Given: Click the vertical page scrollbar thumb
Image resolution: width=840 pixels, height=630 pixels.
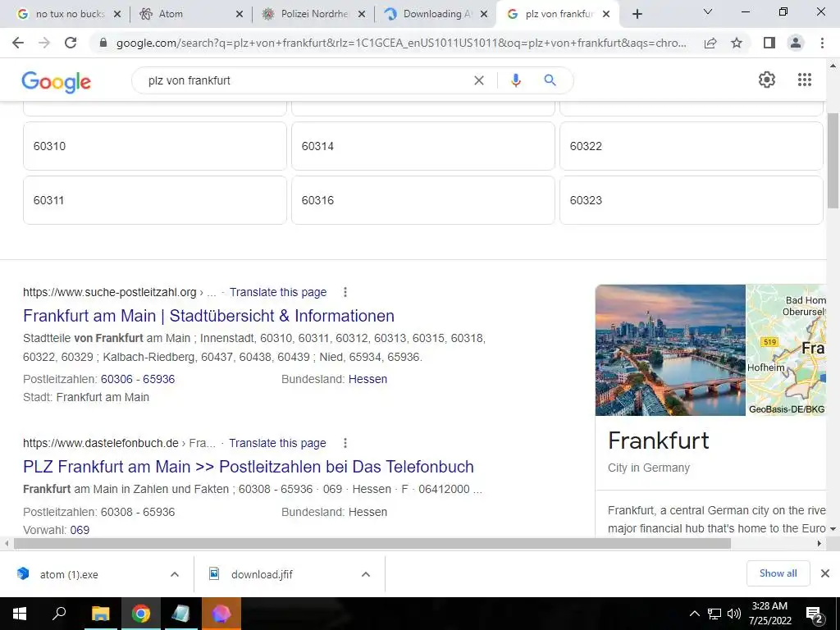Looking at the screenshot, I should pos(833,161).
